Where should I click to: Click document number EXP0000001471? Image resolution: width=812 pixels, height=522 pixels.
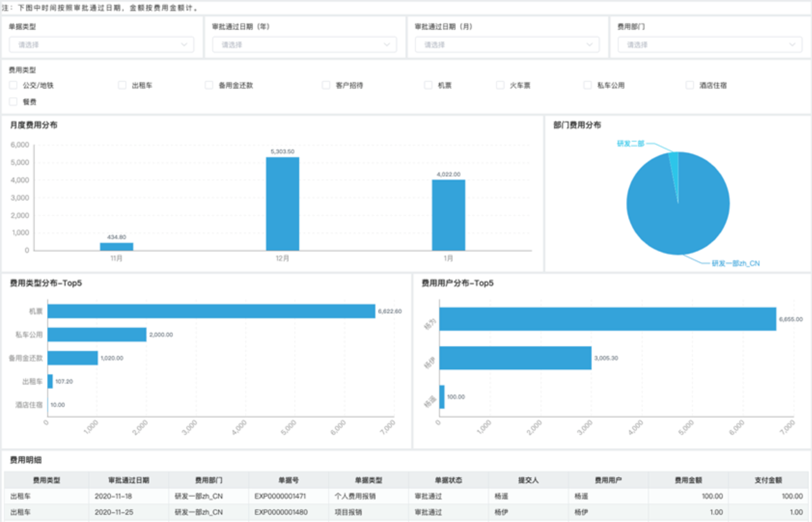pos(280,496)
